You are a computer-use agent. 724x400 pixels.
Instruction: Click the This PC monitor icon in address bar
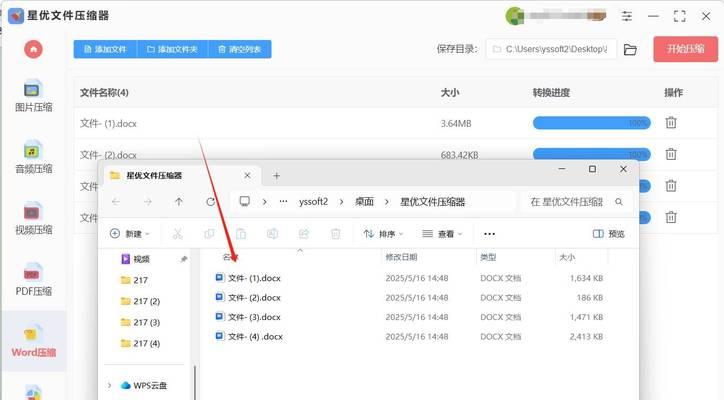(245, 201)
